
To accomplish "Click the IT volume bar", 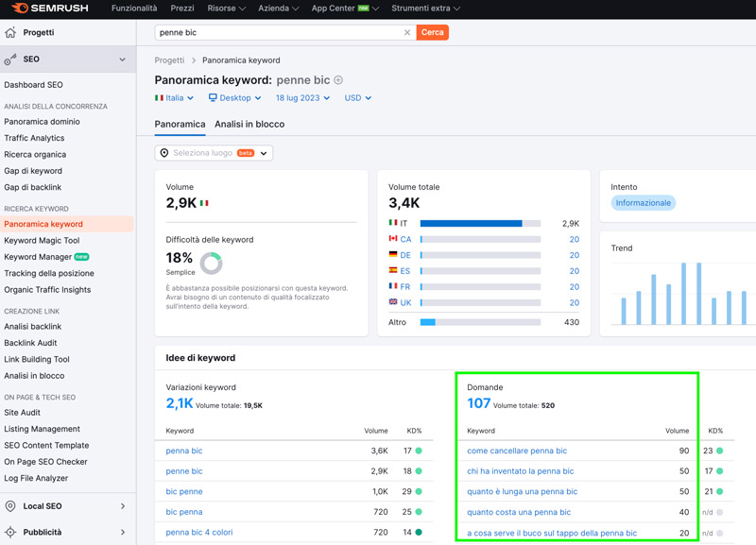I will 480,223.
